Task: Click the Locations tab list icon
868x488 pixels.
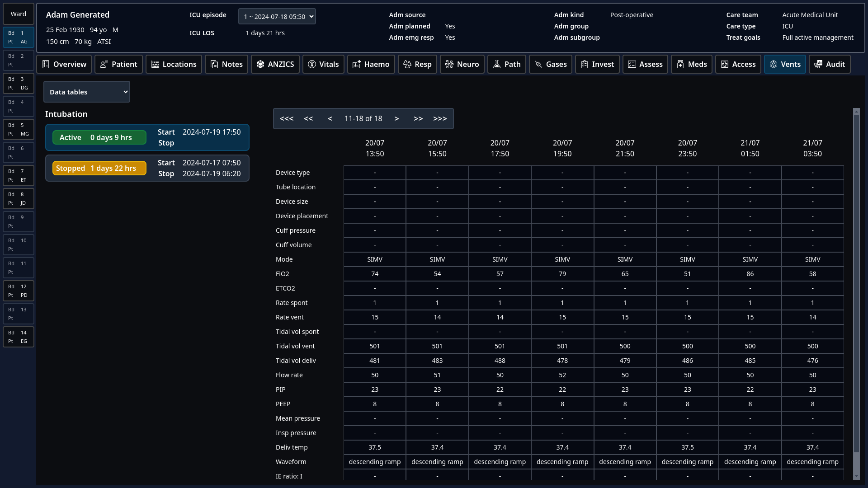Action: (x=155, y=64)
